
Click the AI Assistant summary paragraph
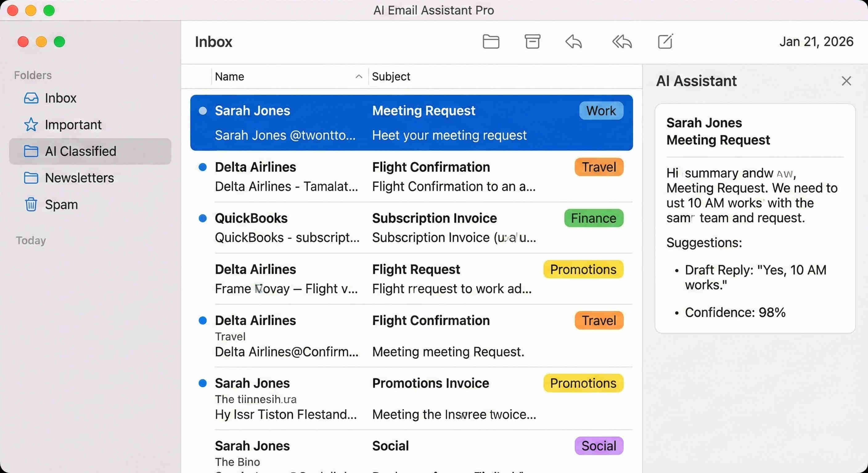[752, 196]
